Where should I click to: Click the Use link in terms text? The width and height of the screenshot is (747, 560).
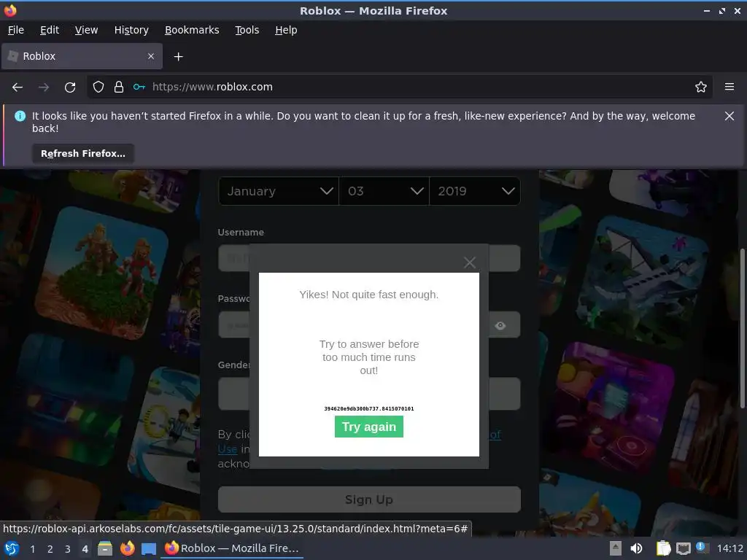click(x=228, y=449)
